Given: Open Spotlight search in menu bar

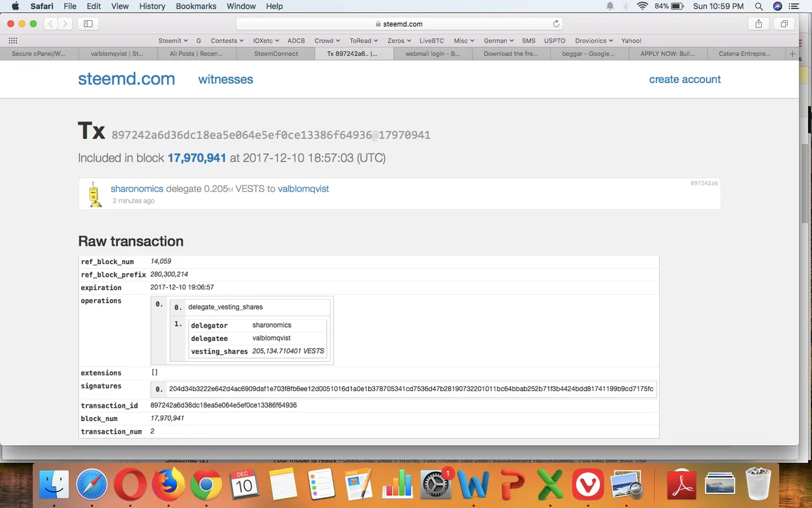Looking at the screenshot, I should tap(759, 6).
